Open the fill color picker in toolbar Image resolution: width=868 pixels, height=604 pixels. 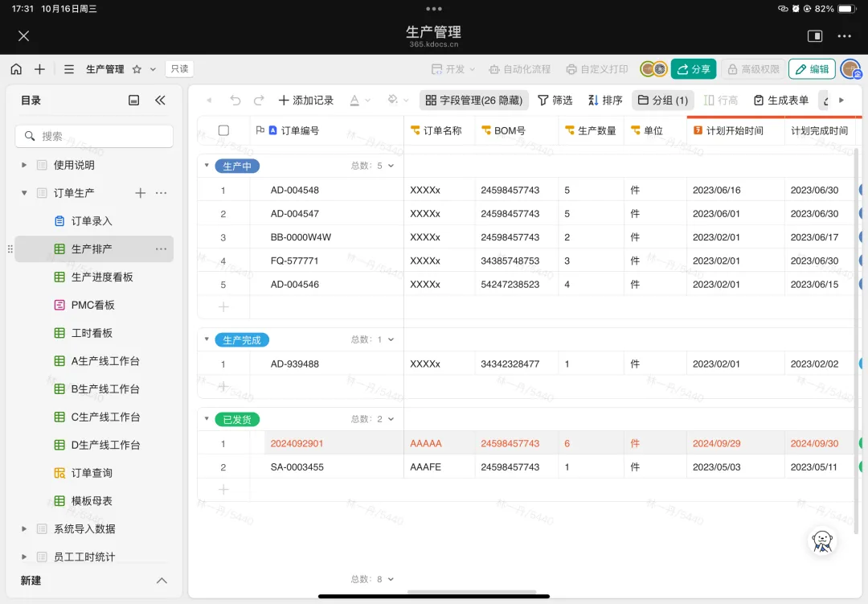tap(396, 101)
